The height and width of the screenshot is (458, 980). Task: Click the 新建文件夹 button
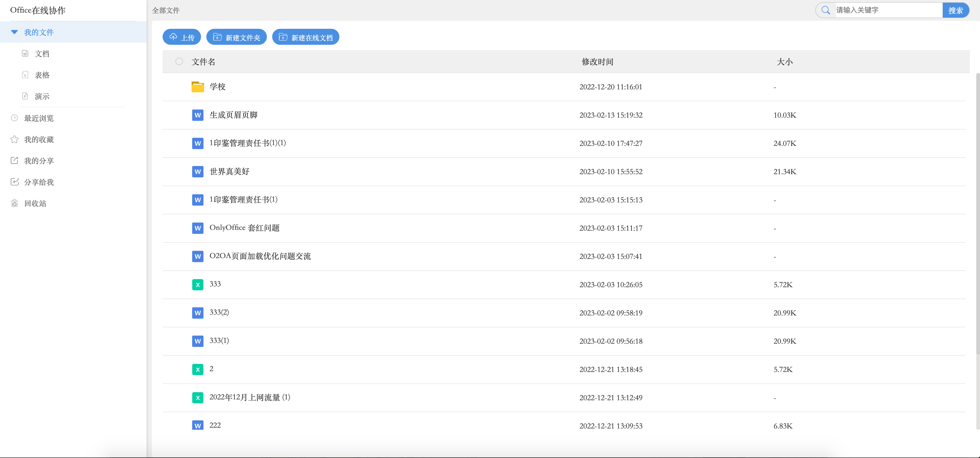[236, 37]
